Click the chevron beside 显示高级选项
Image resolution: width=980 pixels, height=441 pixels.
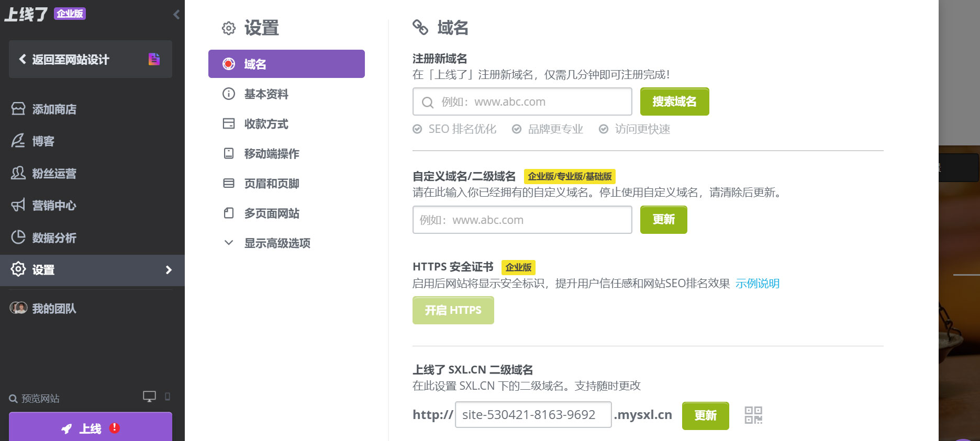coord(229,243)
